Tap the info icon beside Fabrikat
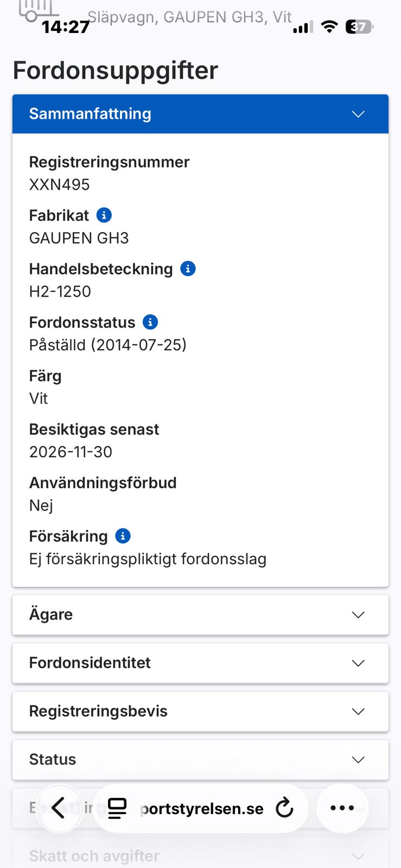Image resolution: width=401 pixels, height=868 pixels. pyautogui.click(x=104, y=215)
